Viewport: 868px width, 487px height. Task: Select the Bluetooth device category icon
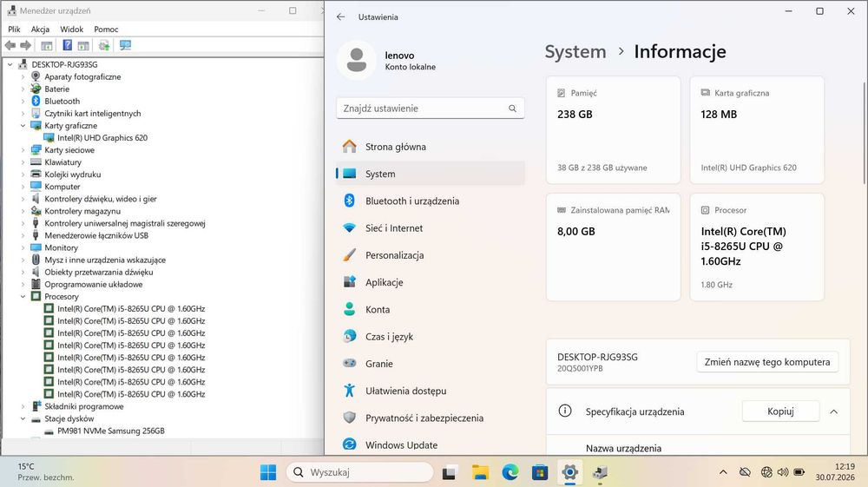tap(36, 101)
